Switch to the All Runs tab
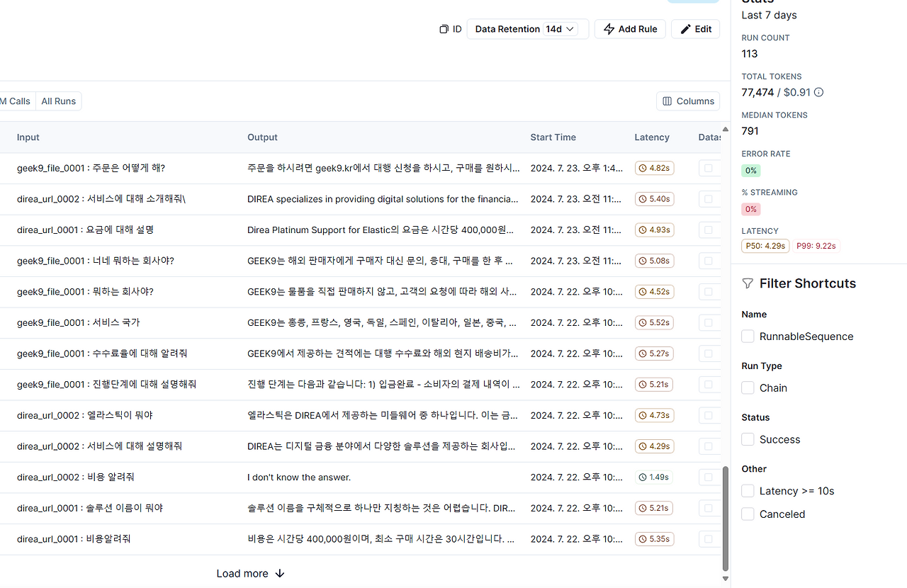907x588 pixels. 58,101
